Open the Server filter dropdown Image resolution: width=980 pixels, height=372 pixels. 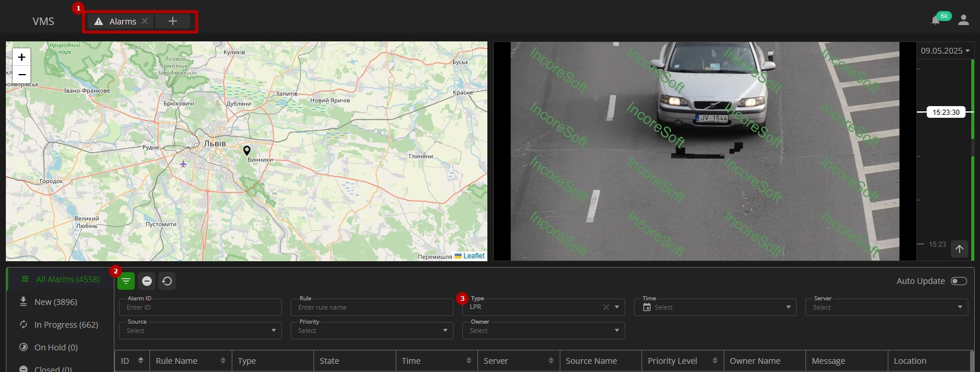(887, 307)
